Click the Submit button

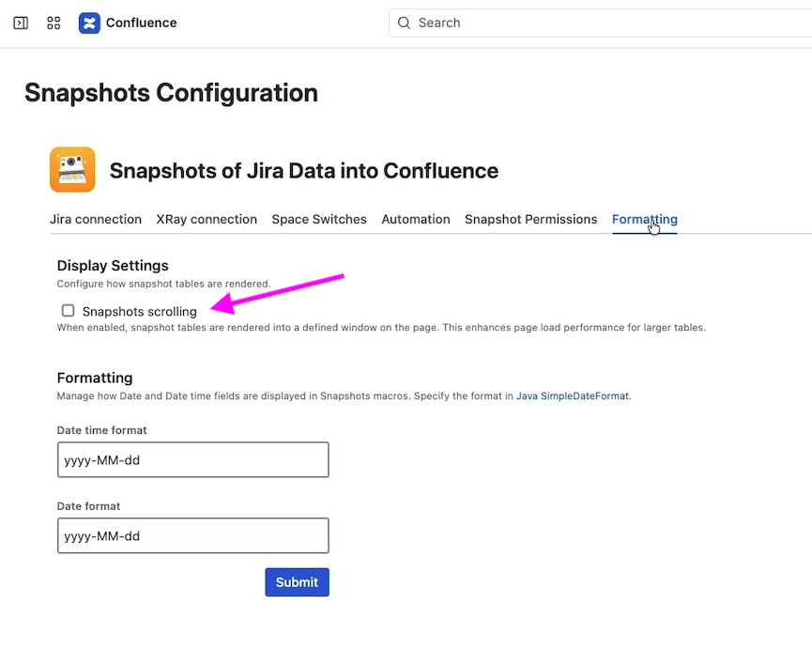coord(298,582)
